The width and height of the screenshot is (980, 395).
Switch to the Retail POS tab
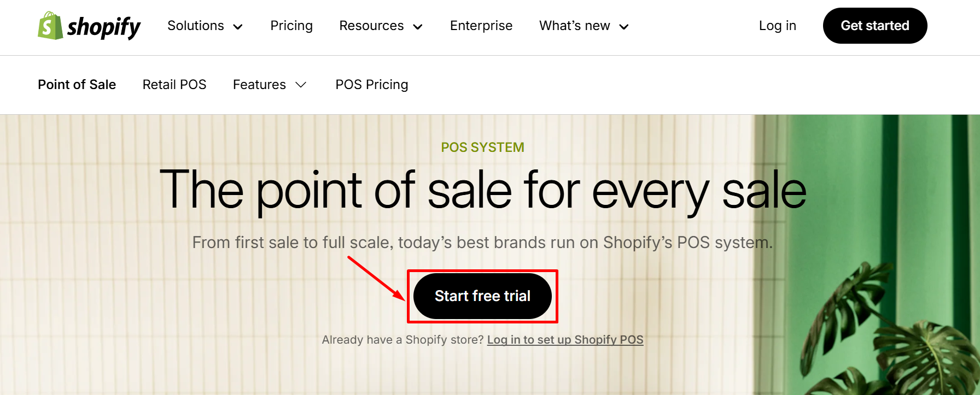pyautogui.click(x=174, y=85)
